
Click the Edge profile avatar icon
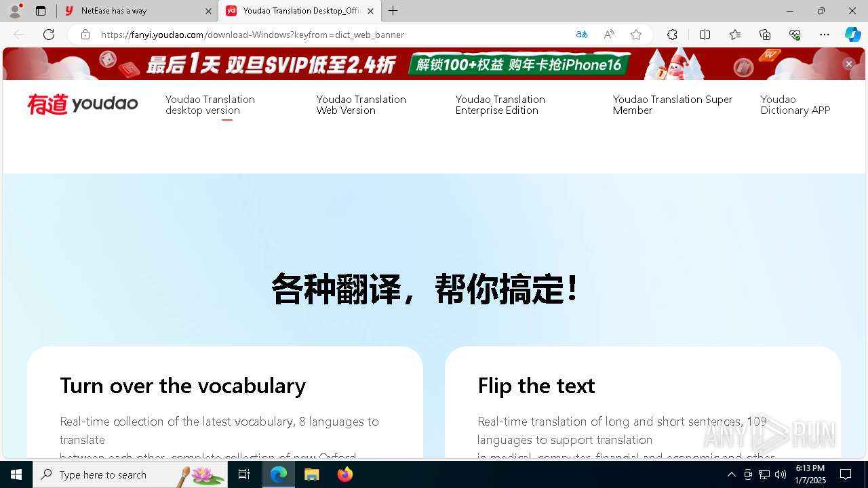tap(15, 11)
